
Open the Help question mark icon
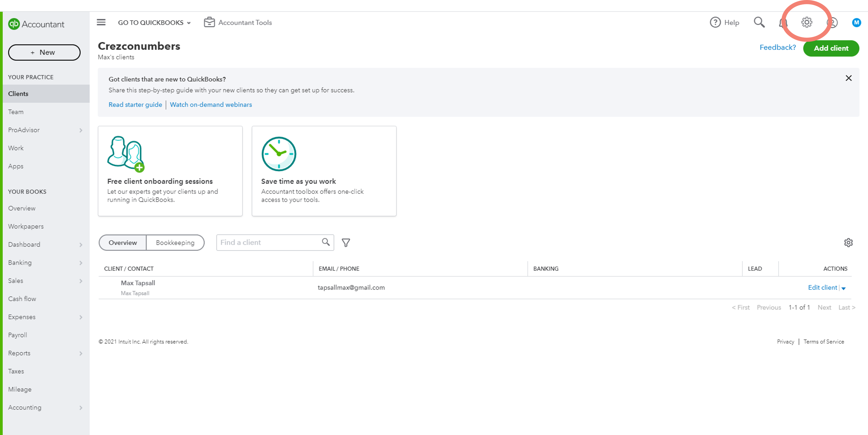715,22
